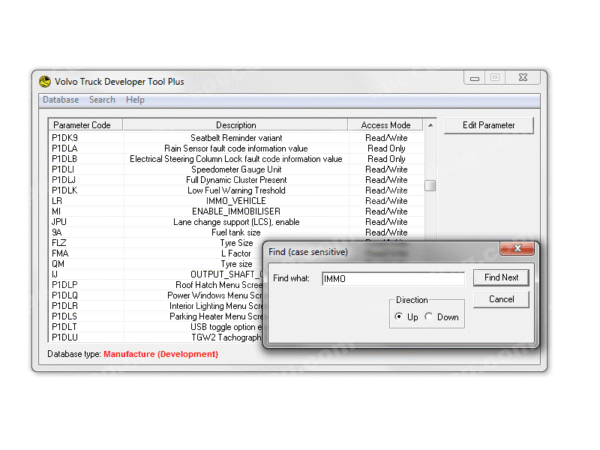The image size is (600, 450).
Task: Select the JPU parameter code
Action: pyautogui.click(x=59, y=222)
